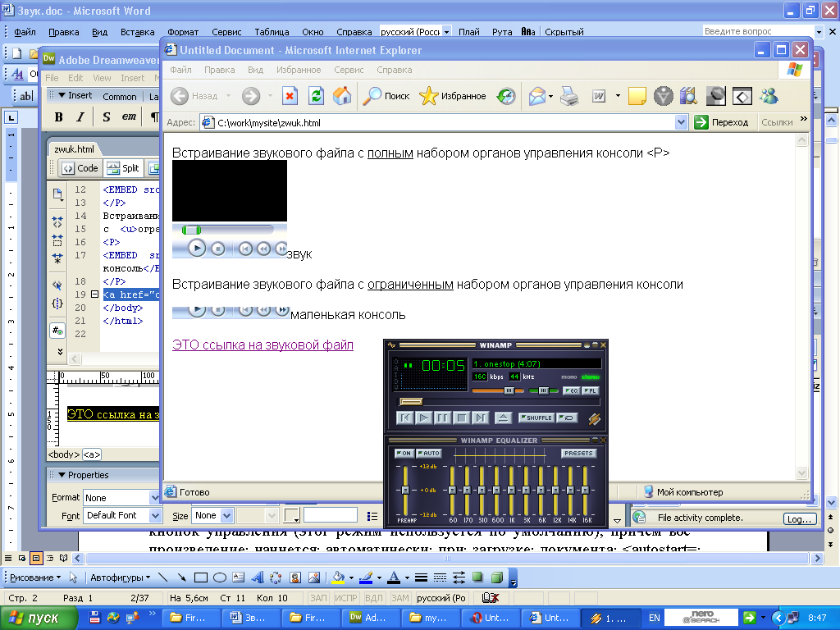Click media player seek bar thumb

[191, 231]
